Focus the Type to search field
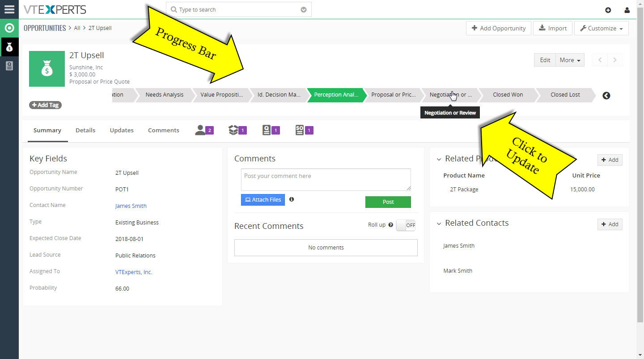The width and height of the screenshot is (644, 359). [x=239, y=9]
